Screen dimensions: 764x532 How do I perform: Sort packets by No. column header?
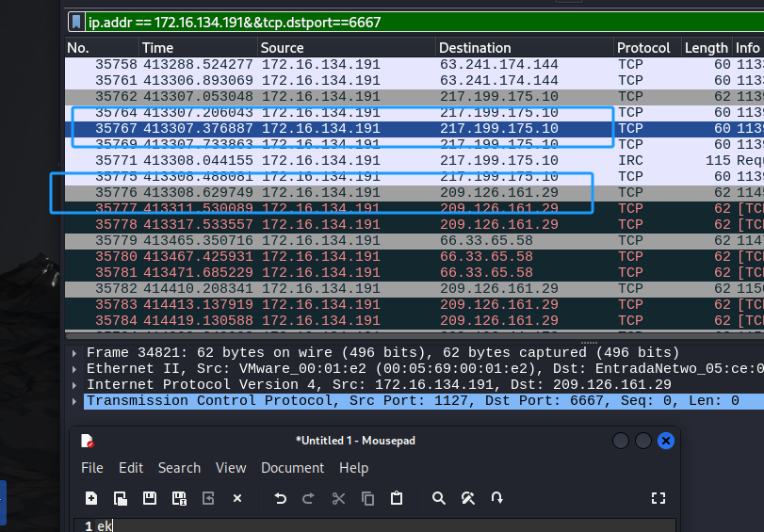pyautogui.click(x=102, y=48)
